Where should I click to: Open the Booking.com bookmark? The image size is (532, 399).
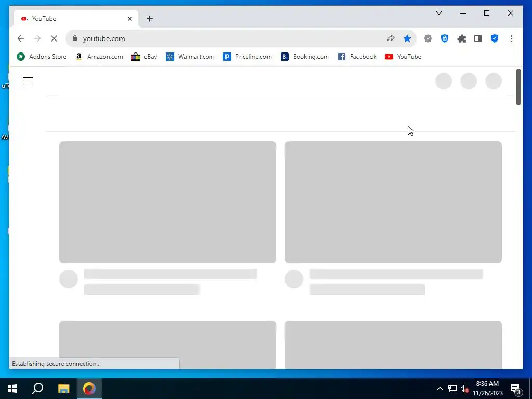[x=304, y=57]
